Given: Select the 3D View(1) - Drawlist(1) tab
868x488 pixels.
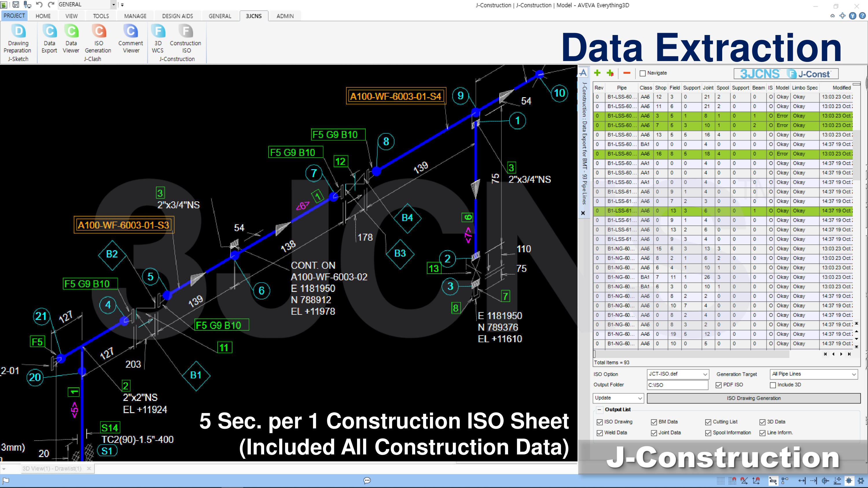Looking at the screenshot, I should pos(52,468).
